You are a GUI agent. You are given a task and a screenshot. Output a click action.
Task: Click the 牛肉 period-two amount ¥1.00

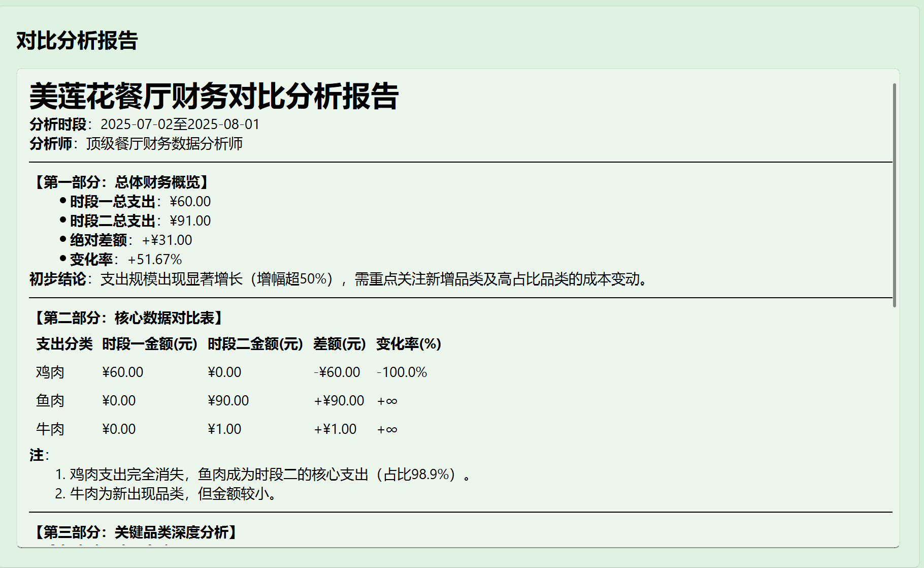(x=224, y=429)
